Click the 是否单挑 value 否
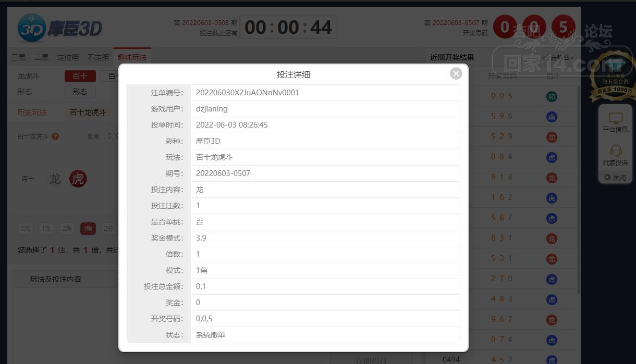Image resolution: width=636 pixels, height=364 pixels. 200,222
